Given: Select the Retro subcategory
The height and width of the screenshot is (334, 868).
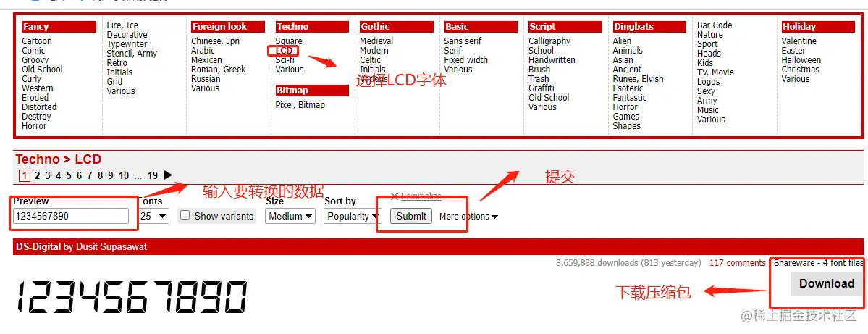Looking at the screenshot, I should 117,62.
